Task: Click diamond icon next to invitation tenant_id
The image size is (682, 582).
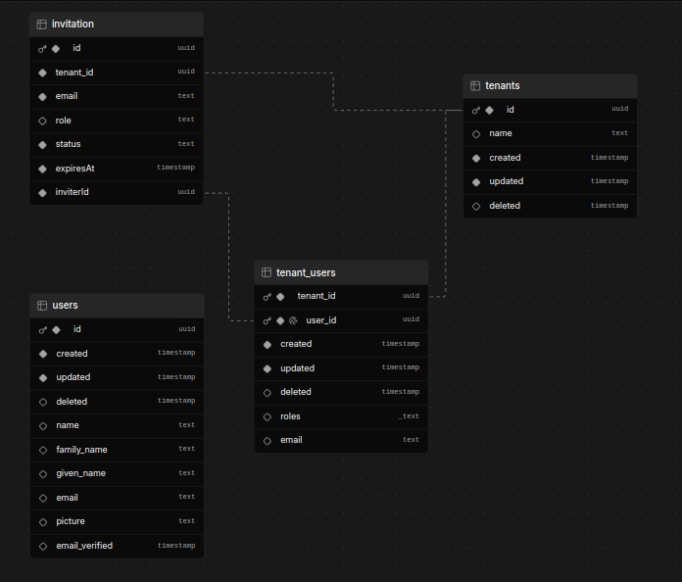Action: click(42, 73)
